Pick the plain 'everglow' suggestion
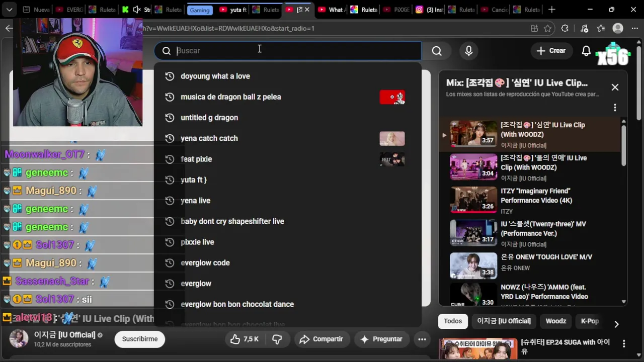 pos(287,284)
